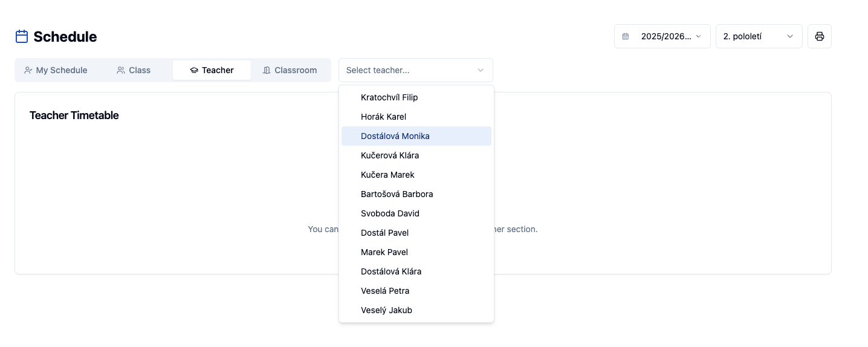868x347 pixels.
Task: Open the 2. pololetí semester dropdown
Action: tap(759, 36)
